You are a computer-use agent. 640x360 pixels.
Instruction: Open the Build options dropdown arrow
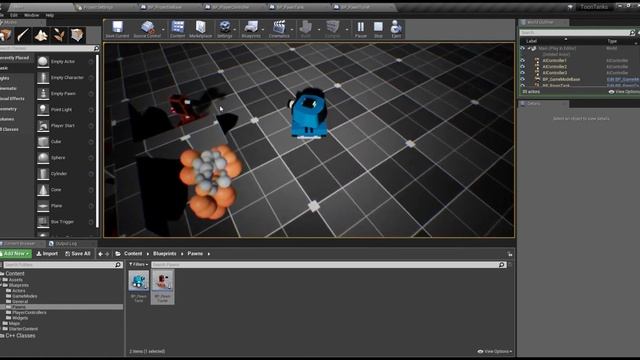pos(319,29)
